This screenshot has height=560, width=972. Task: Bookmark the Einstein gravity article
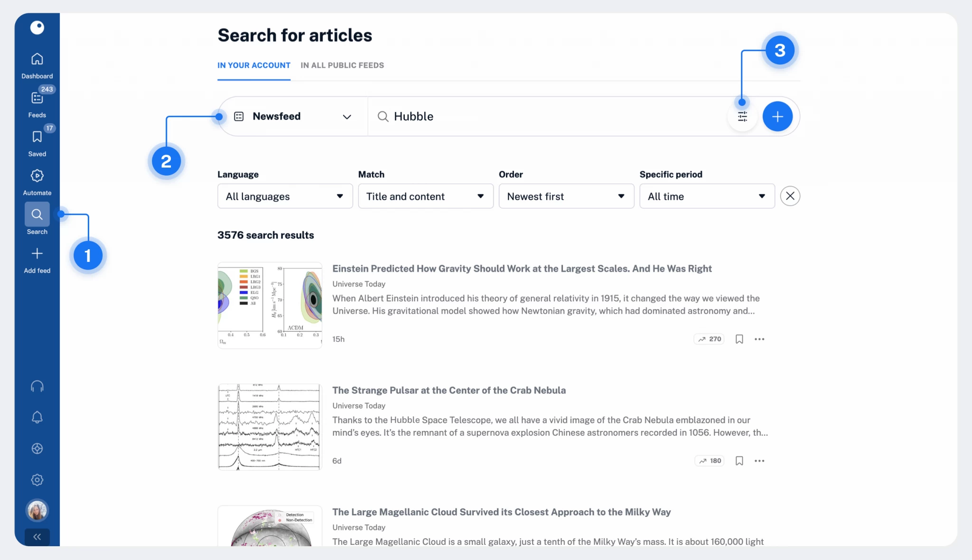coord(739,339)
